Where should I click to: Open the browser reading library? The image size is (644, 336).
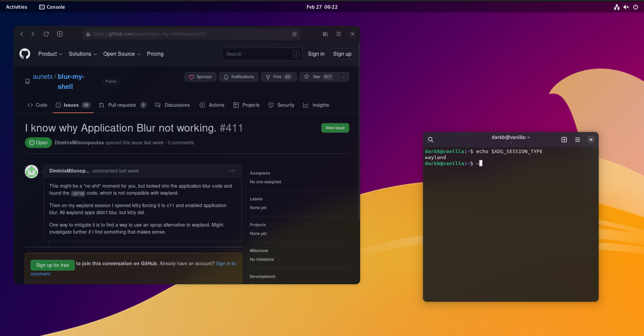(x=325, y=34)
